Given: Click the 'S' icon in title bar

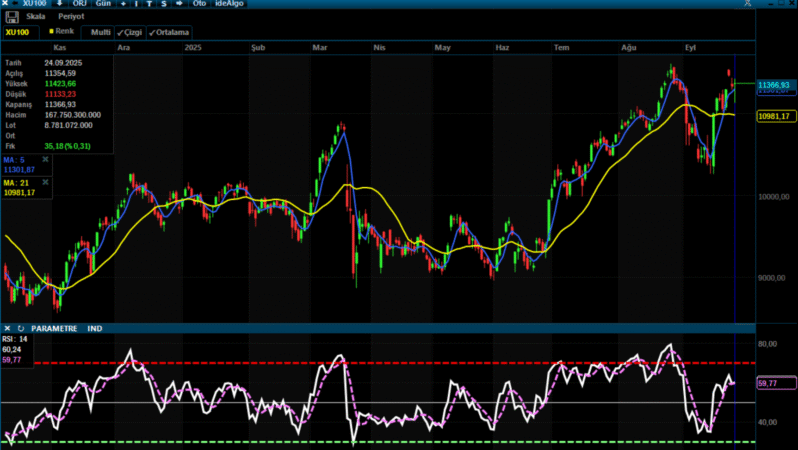Looking at the screenshot, I should tap(163, 4).
